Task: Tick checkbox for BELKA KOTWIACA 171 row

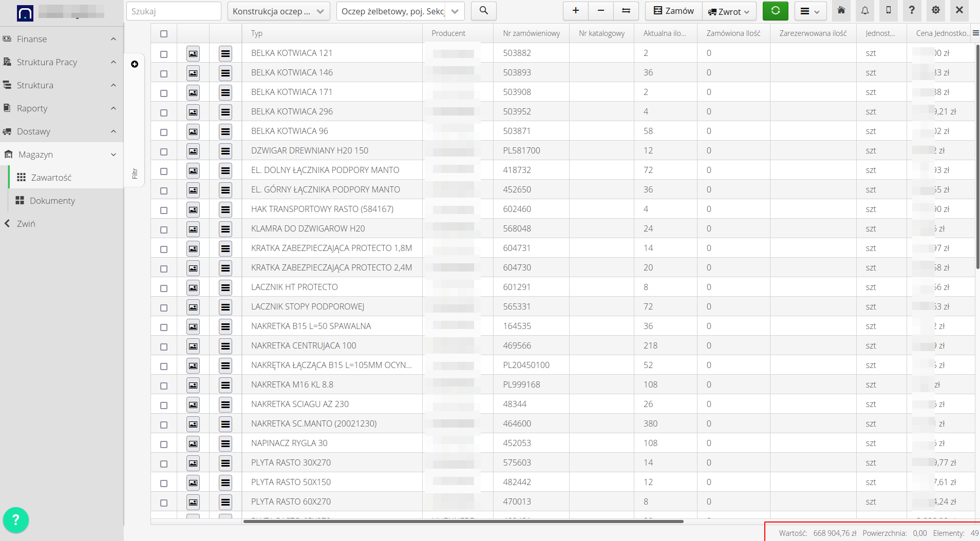Action: click(x=164, y=93)
